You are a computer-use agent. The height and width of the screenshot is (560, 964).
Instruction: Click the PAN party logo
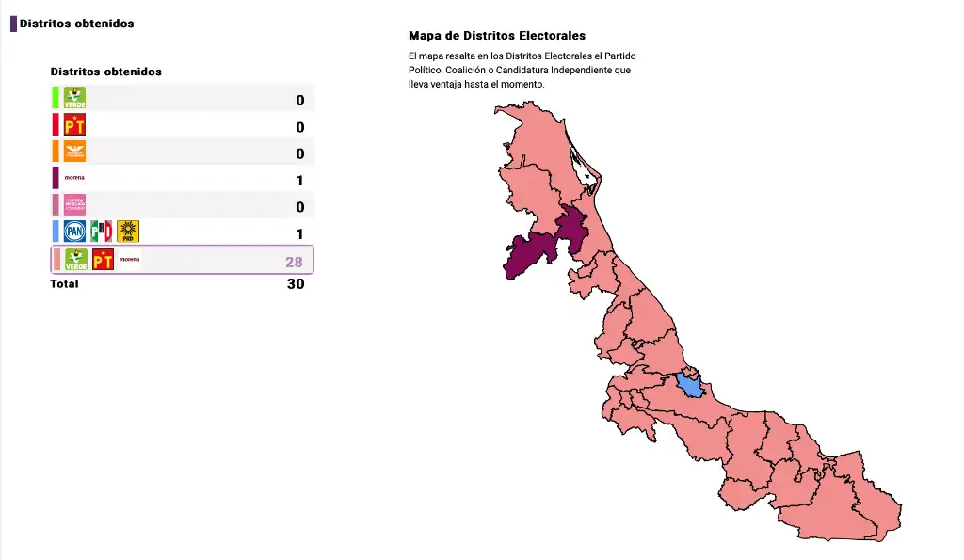[75, 232]
